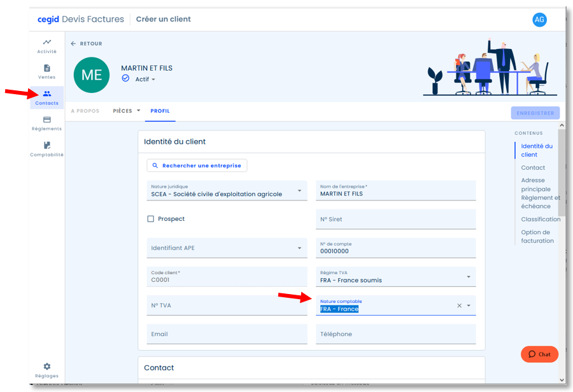Tick the Prospect checkbox

pos(150,219)
